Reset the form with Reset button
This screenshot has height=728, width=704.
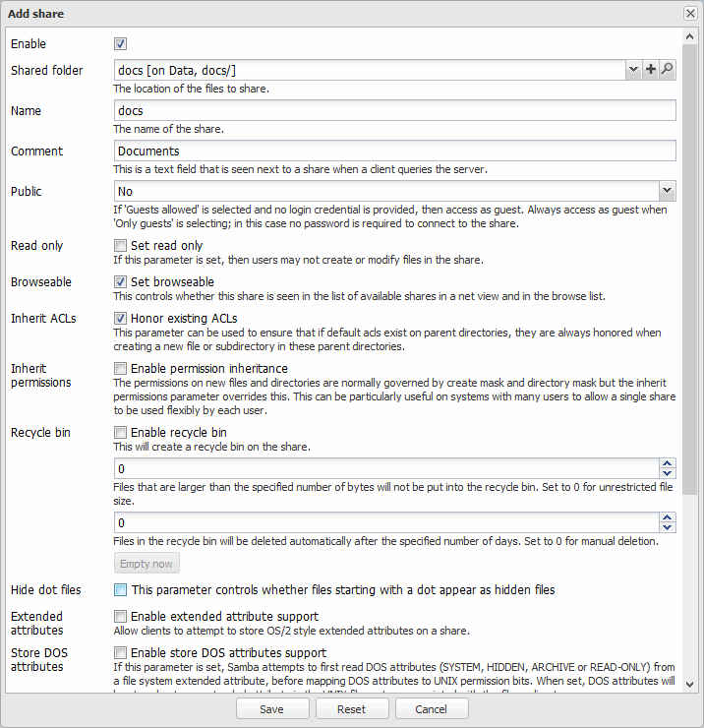[x=352, y=709]
